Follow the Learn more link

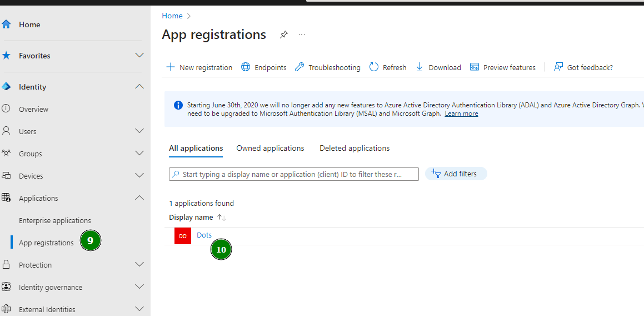pos(461,113)
